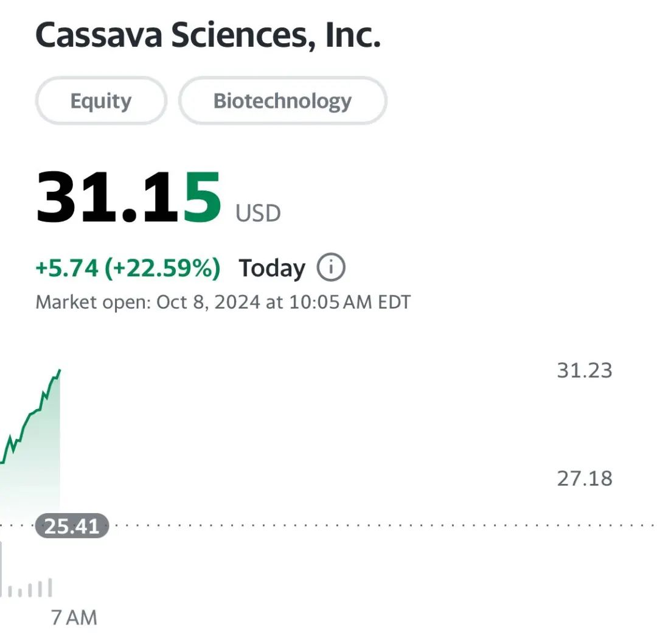Click the green digit 5 in price

tap(203, 197)
